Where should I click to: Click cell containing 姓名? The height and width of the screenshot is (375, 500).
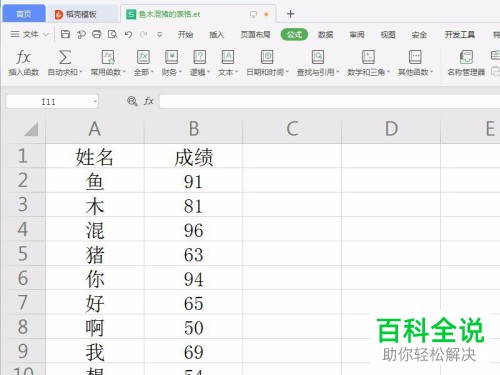95,156
